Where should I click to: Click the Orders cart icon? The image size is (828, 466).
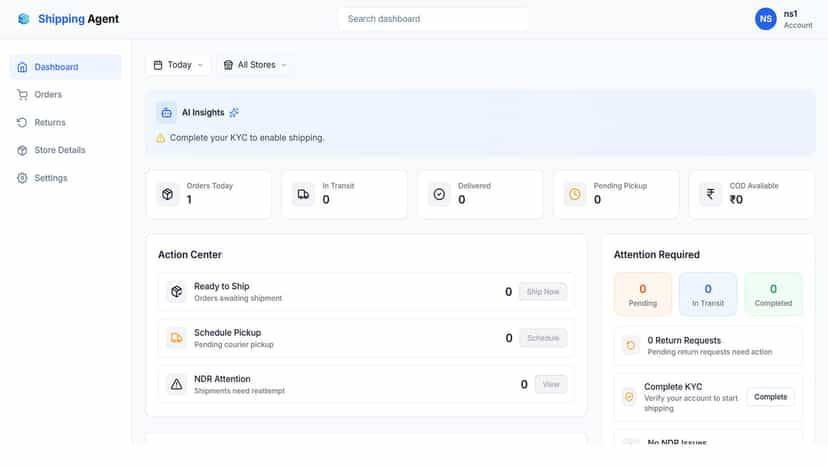(22, 95)
